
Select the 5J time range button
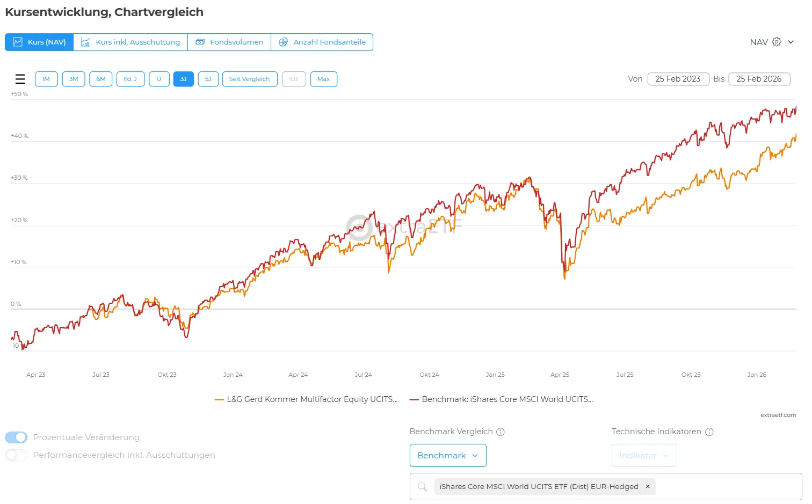pos(208,79)
